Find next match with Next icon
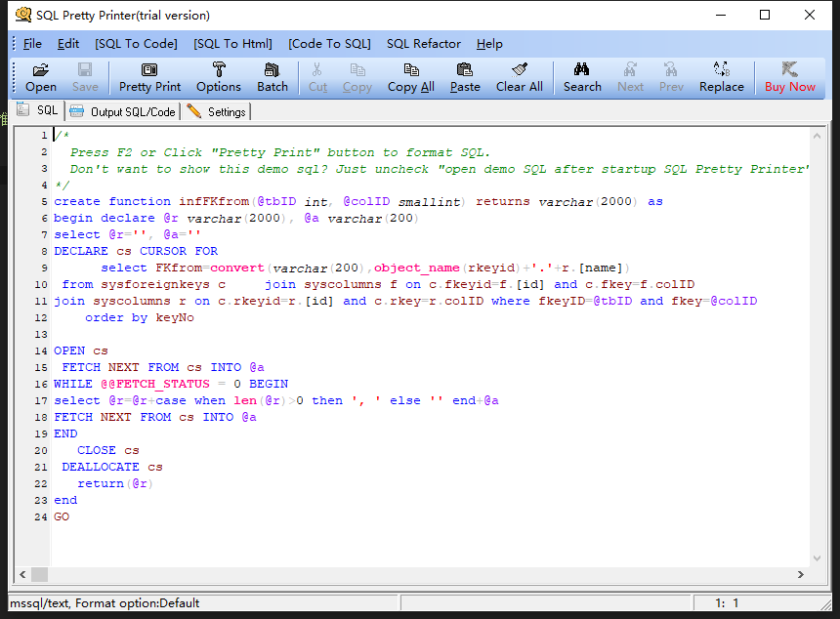Screen dimensions: 840x619 click(x=631, y=78)
